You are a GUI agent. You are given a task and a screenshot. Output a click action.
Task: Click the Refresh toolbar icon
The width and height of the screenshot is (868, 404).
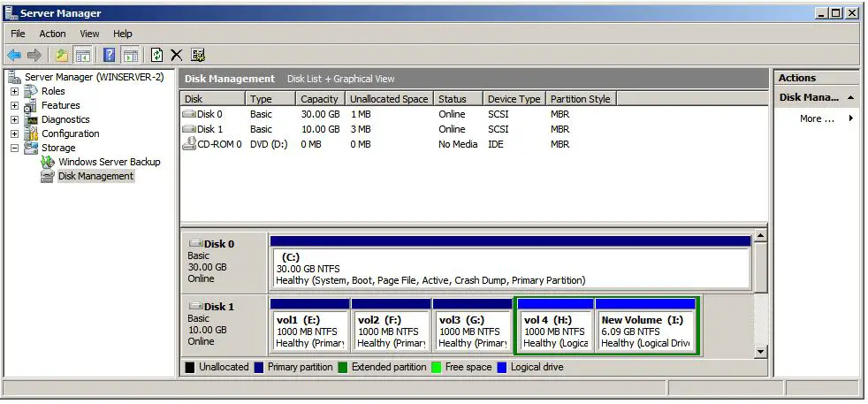click(157, 55)
